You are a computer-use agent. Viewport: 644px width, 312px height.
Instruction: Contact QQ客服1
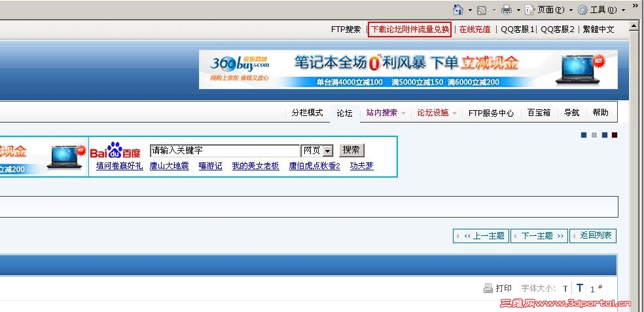518,29
